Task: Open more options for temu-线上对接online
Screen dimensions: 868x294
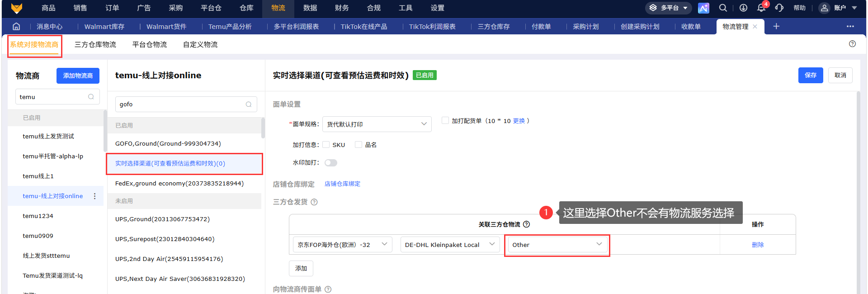Action: tap(94, 196)
